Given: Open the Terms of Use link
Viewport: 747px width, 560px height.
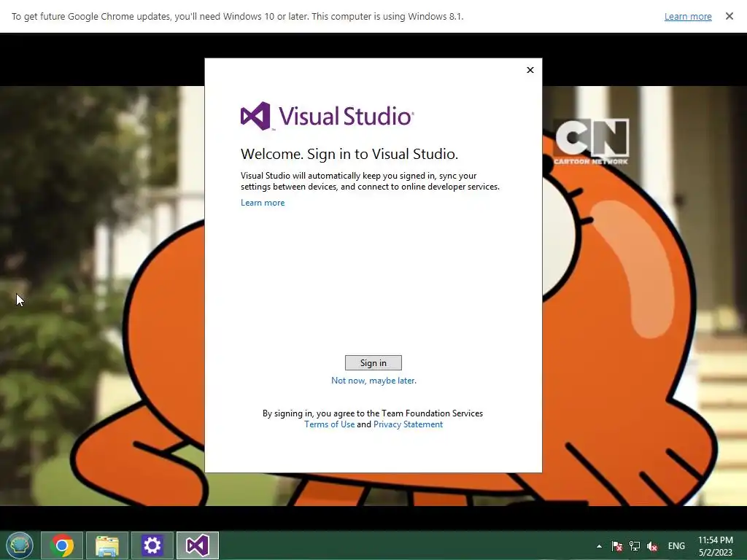Looking at the screenshot, I should (329, 424).
